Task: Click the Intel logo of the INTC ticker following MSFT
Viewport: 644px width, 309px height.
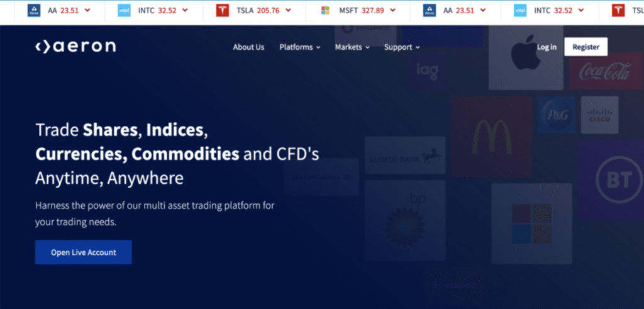Action: [x=520, y=11]
